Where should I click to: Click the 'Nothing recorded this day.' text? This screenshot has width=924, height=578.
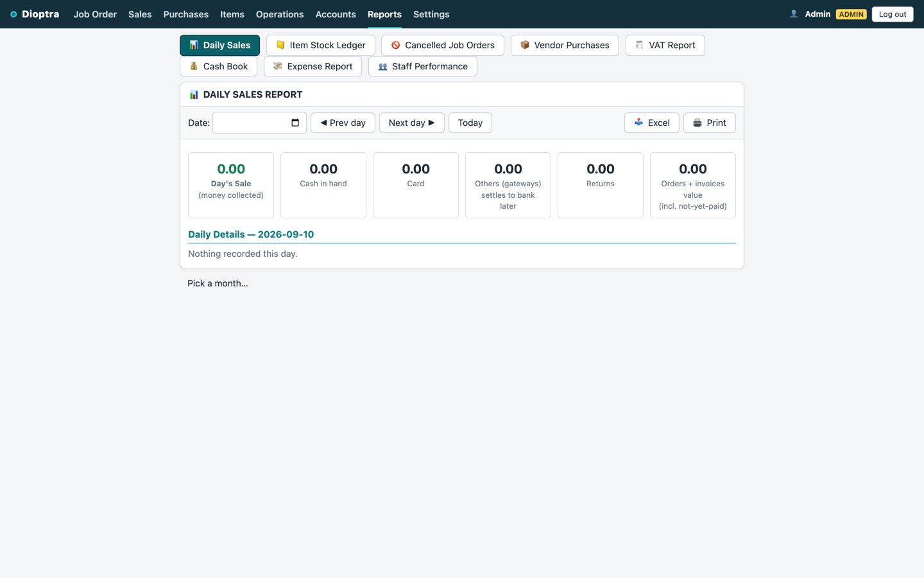pos(243,254)
